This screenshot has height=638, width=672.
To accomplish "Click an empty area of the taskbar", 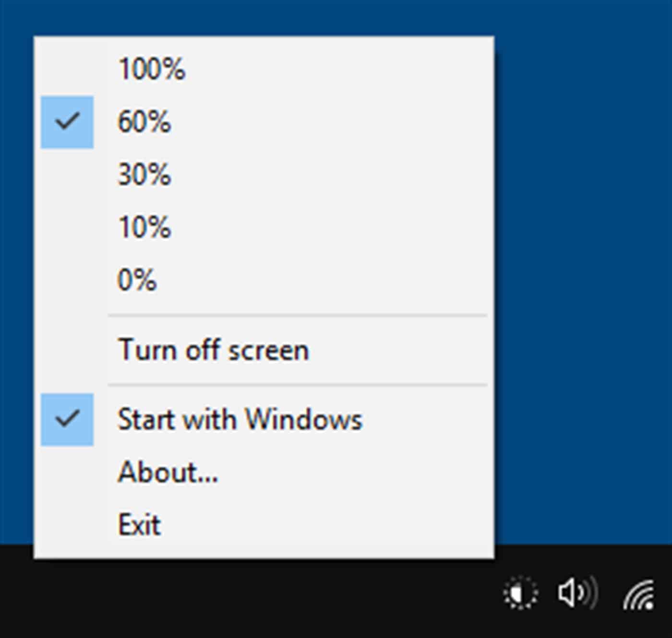I will pos(240,600).
